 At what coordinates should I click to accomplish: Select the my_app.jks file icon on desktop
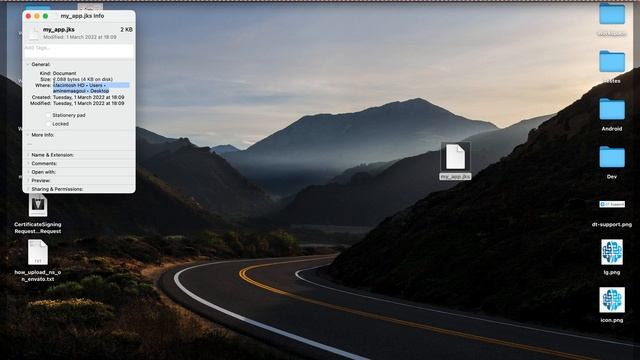click(x=455, y=156)
